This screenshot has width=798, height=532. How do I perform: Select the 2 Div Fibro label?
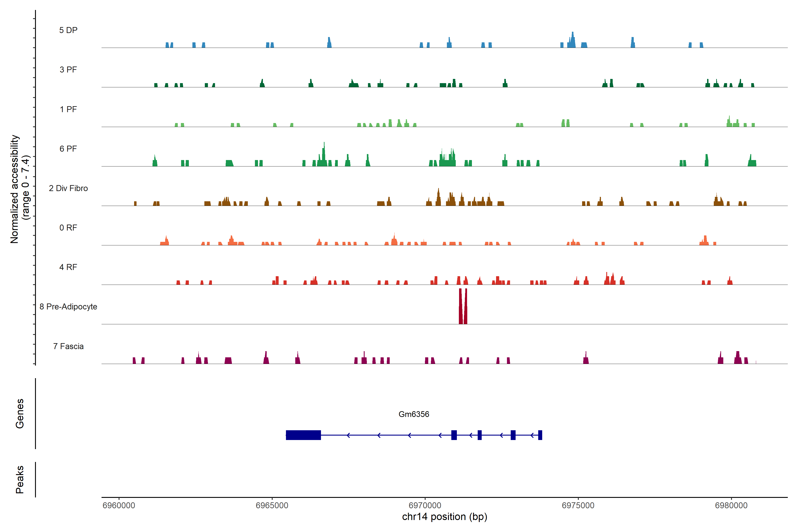click(68, 188)
